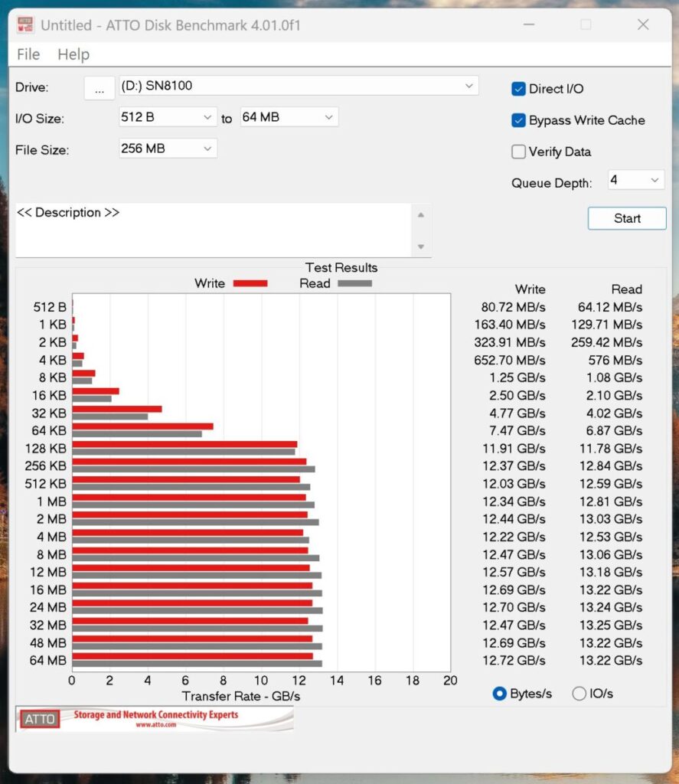The width and height of the screenshot is (679, 784).
Task: Click the 2.50 GB/s write value
Action: [517, 396]
